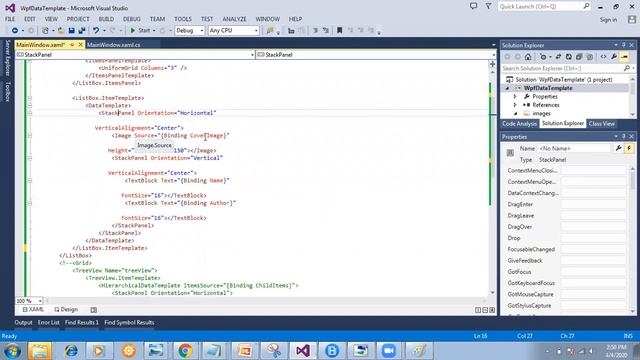Open the BUILD menu
640x360 pixels.
click(x=106, y=19)
